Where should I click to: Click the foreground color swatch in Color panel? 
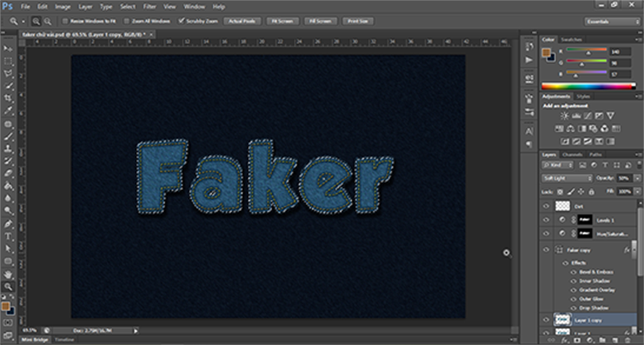[x=547, y=52]
